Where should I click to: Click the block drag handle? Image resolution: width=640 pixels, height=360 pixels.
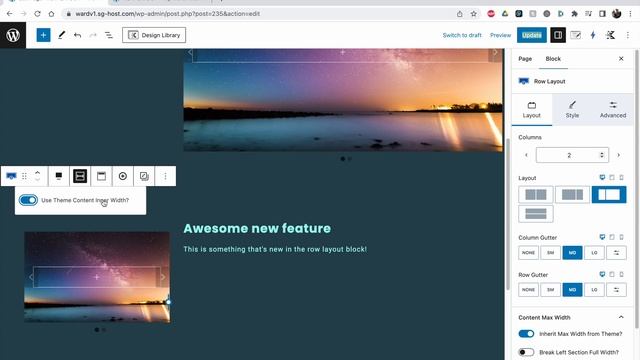click(x=24, y=176)
